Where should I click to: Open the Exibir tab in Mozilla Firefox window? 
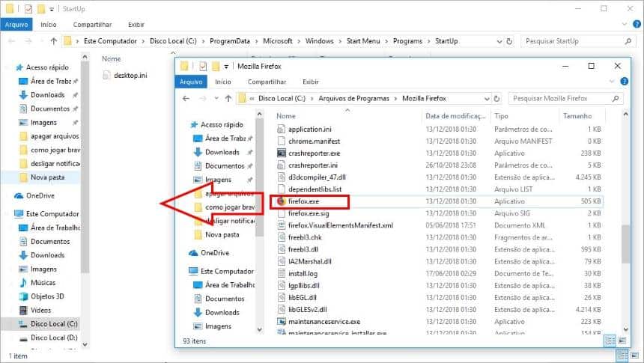[x=311, y=82]
